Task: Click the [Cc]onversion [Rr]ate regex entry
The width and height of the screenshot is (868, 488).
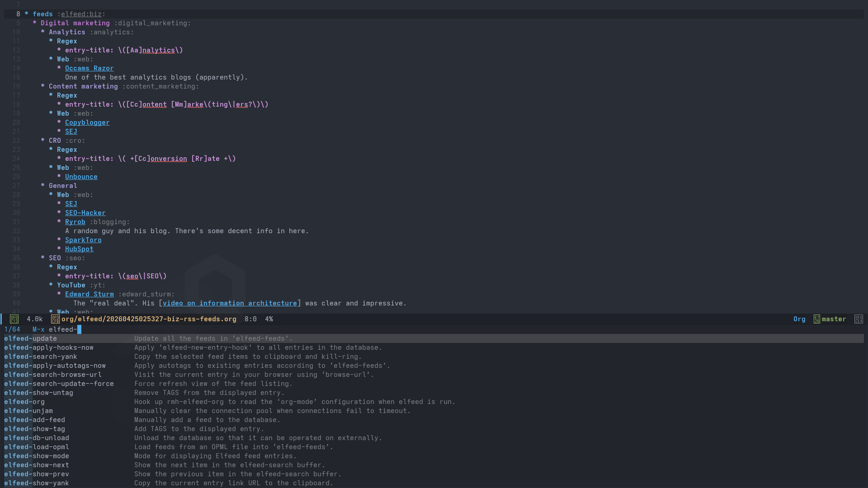Action: click(x=151, y=159)
